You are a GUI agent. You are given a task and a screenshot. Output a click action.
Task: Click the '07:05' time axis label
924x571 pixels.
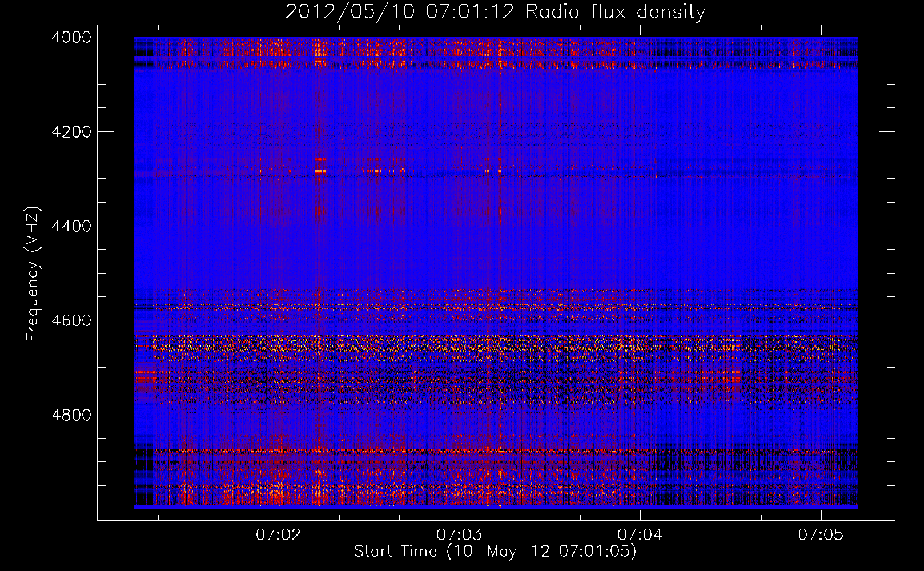[x=821, y=535]
